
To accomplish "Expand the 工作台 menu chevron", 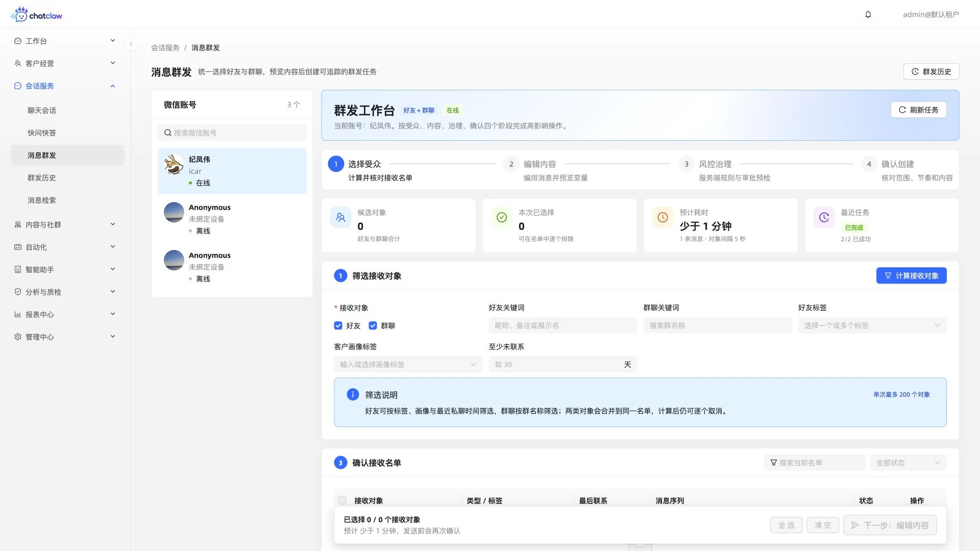I will point(113,40).
